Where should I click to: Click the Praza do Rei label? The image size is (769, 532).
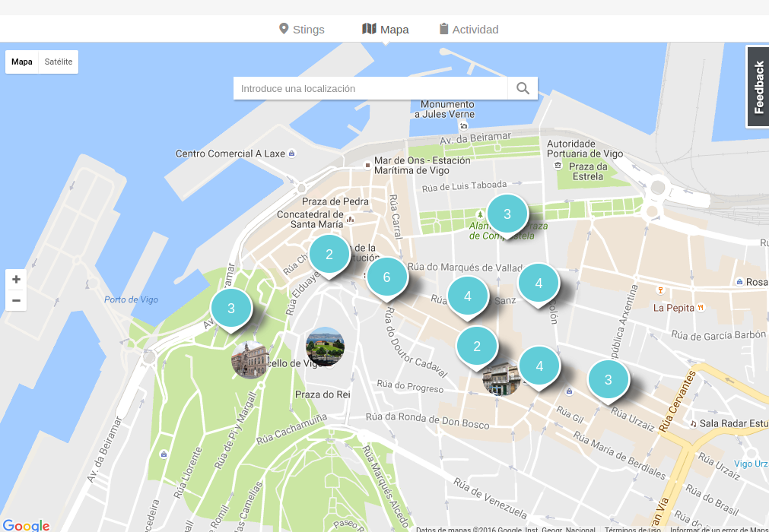pyautogui.click(x=323, y=394)
